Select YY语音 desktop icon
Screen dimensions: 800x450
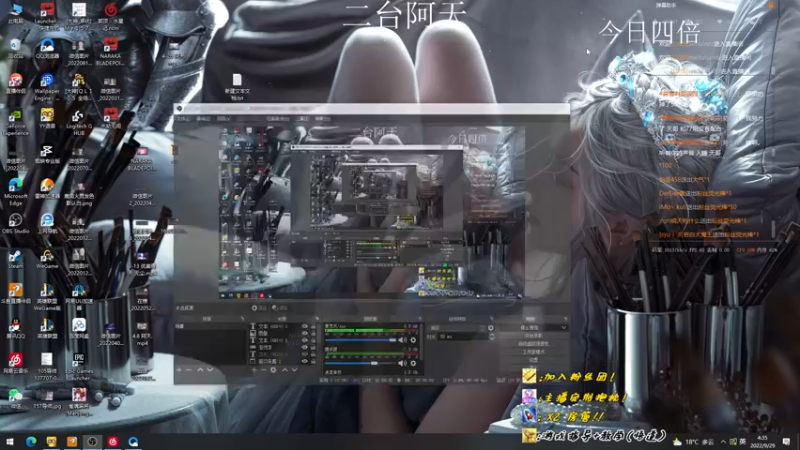point(47,118)
